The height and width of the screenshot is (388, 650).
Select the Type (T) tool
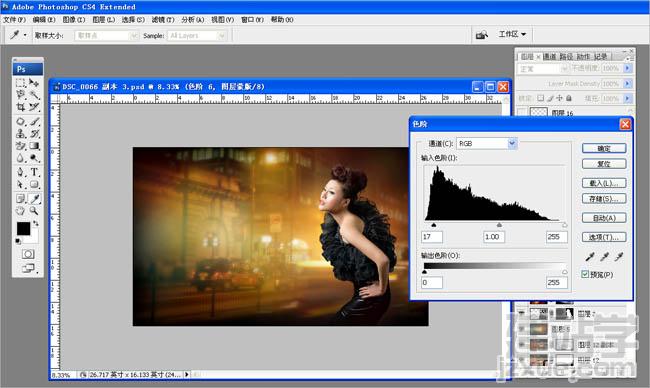tap(34, 172)
